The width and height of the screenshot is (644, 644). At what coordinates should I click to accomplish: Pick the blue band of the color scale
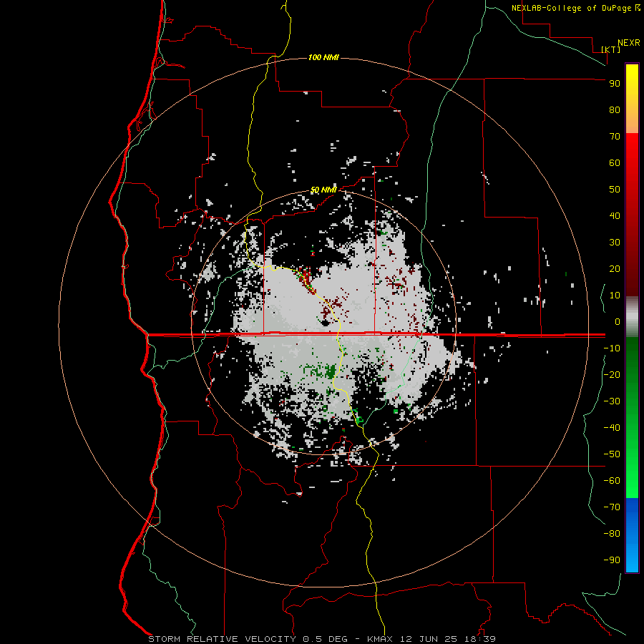[x=632, y=535]
